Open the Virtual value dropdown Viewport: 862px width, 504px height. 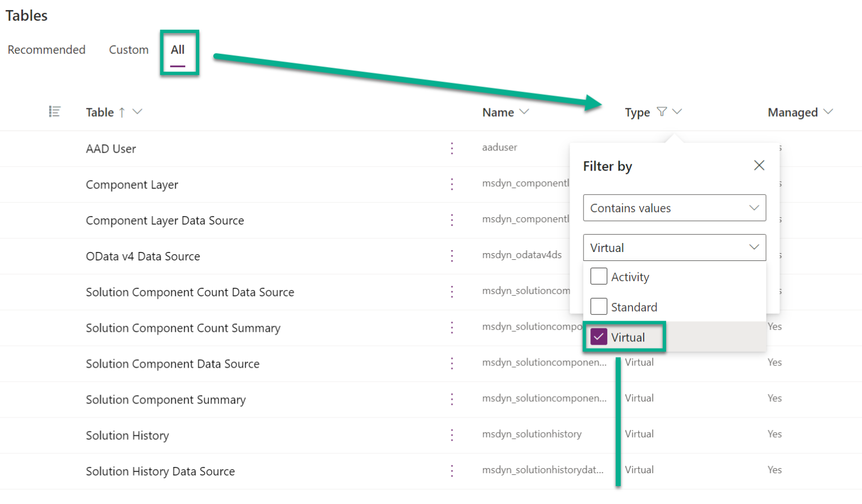tap(674, 248)
